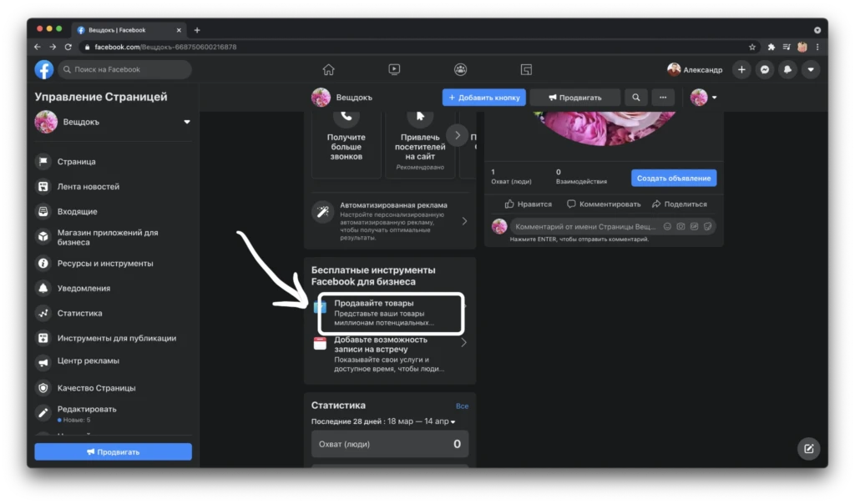The height and width of the screenshot is (504, 855).
Task: Open the Gaming icon in top navigation
Action: coord(526,69)
